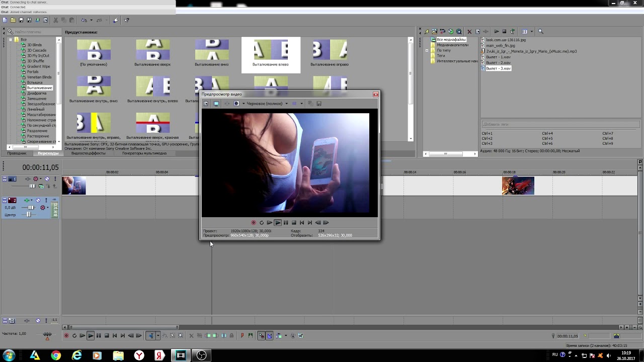Select the 'Выталкивание вверх' preset thumbnail
This screenshot has width=644, height=362.
(152, 53)
